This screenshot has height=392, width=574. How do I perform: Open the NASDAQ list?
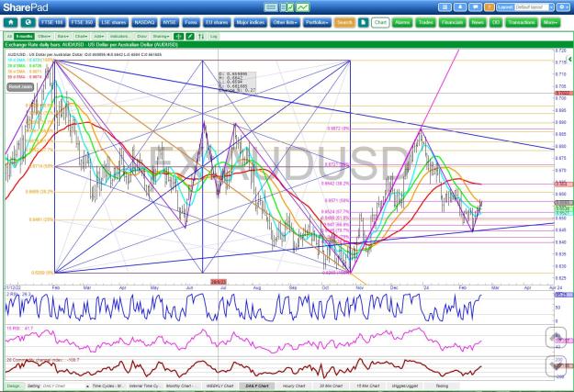point(144,22)
